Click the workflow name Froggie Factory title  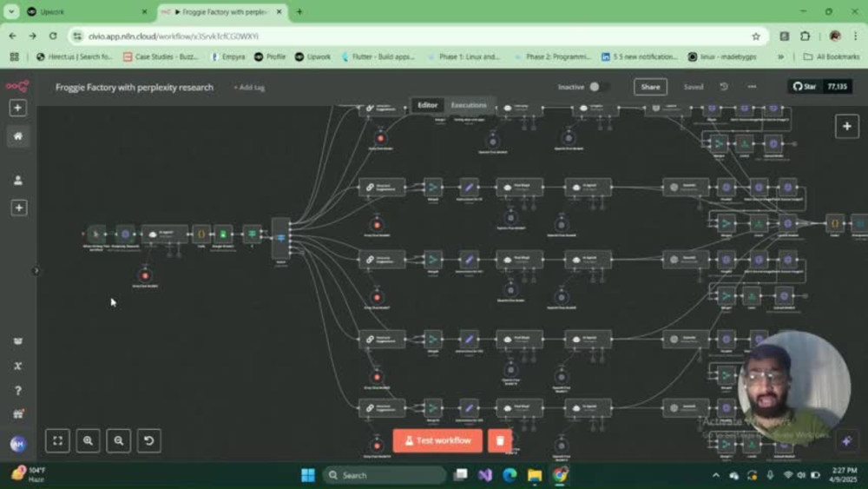click(135, 88)
